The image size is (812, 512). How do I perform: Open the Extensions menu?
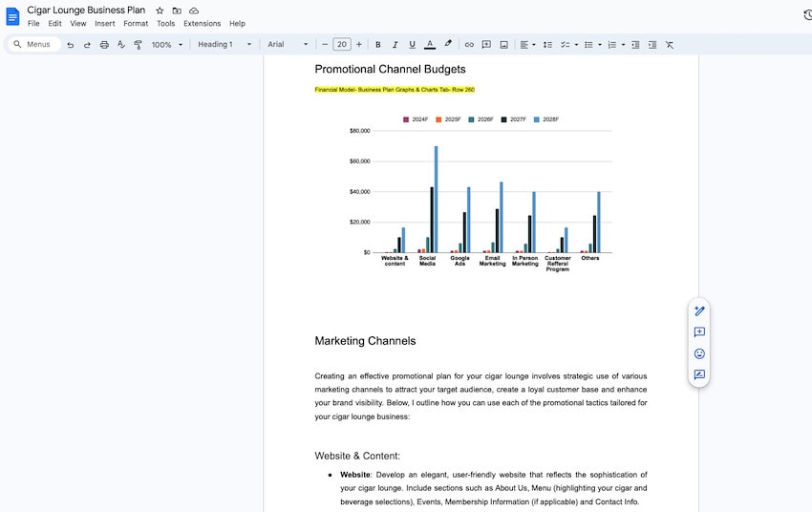pyautogui.click(x=202, y=23)
